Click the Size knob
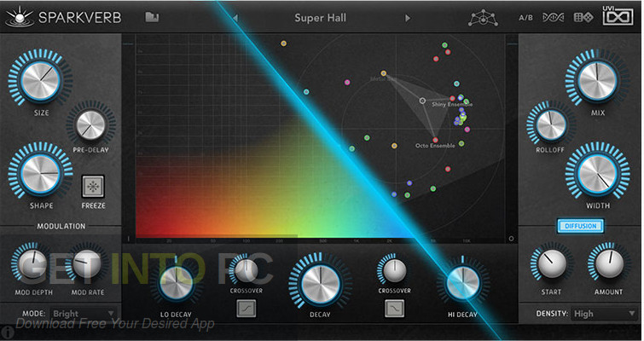The height and width of the screenshot is (341, 644). point(40,80)
